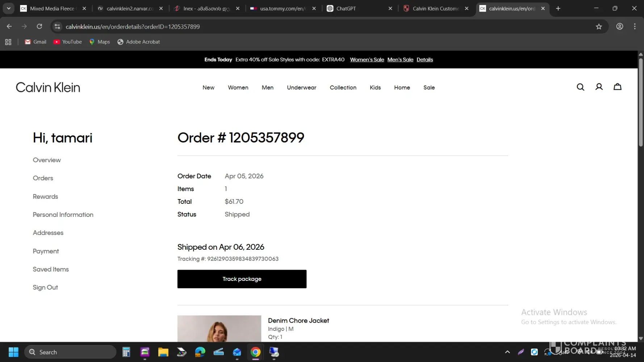Open the Collection menu
Image resolution: width=644 pixels, height=362 pixels.
tap(343, 88)
